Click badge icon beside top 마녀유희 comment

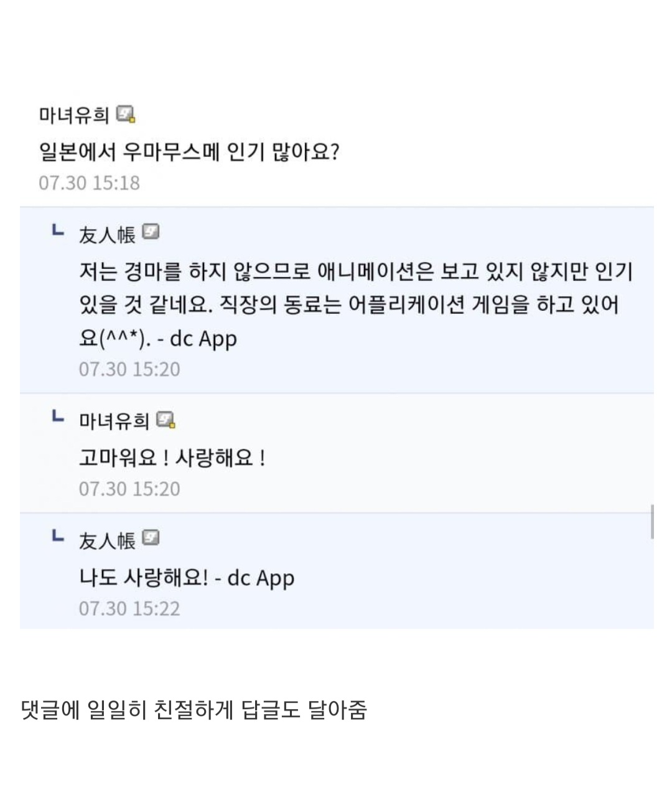126,114
